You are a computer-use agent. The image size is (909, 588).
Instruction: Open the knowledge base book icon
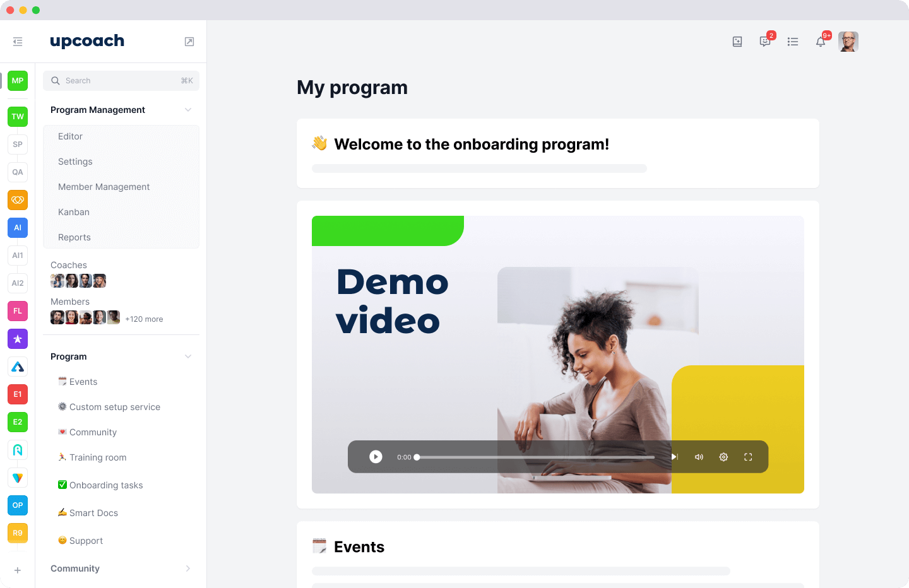pos(737,41)
